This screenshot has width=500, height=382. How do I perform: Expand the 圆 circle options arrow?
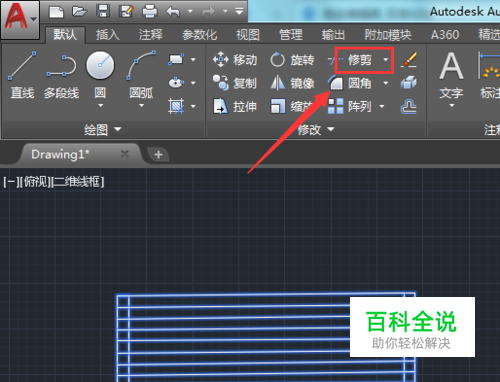point(100,105)
